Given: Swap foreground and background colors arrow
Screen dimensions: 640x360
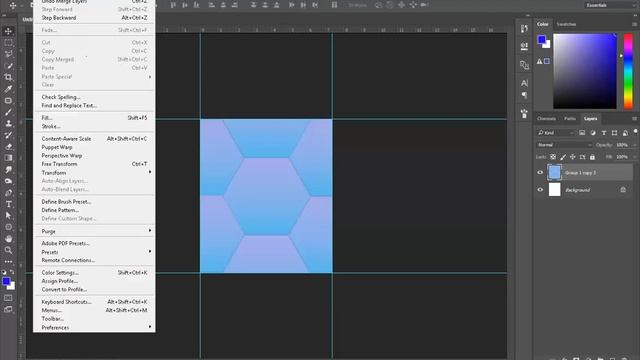Looking at the screenshot, I should coord(12,272).
